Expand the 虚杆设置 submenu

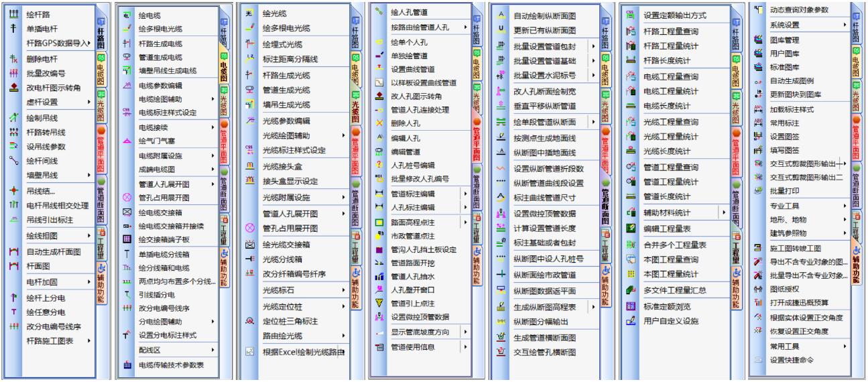click(90, 102)
